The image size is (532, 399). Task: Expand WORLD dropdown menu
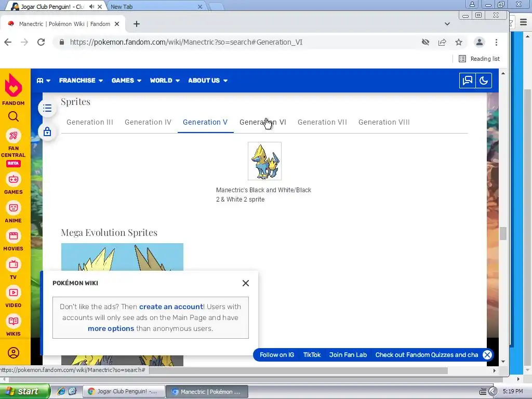coord(165,81)
